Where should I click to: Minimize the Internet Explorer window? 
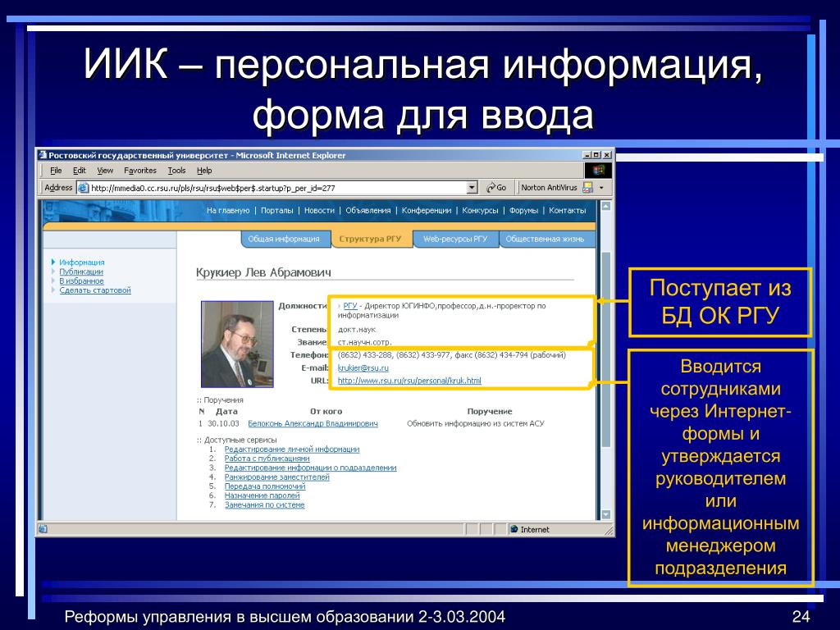click(x=587, y=155)
